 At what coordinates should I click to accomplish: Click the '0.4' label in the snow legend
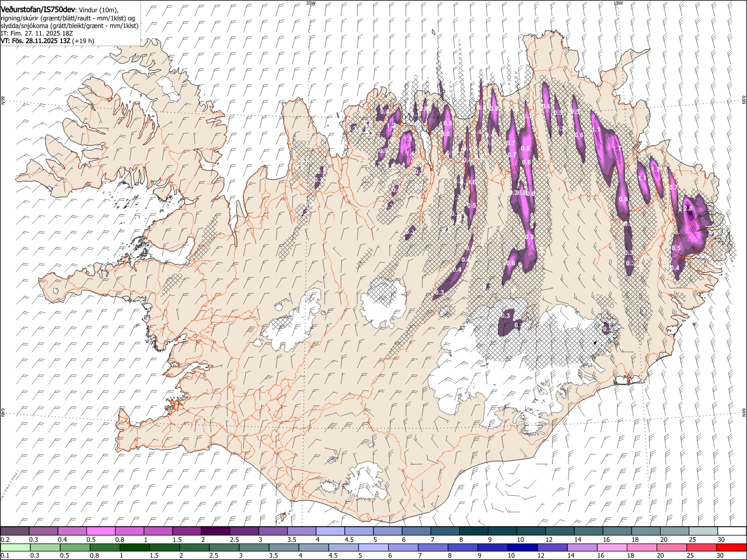tap(63, 540)
